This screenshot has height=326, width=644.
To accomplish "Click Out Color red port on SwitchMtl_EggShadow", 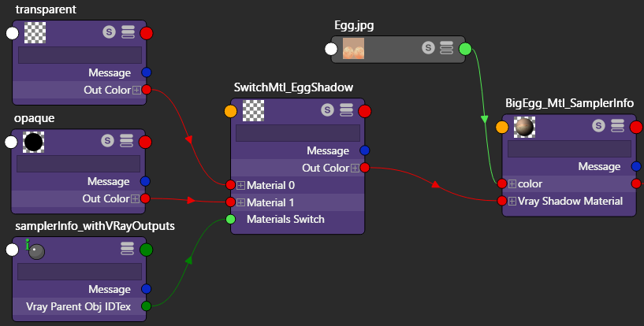I will click(x=365, y=168).
